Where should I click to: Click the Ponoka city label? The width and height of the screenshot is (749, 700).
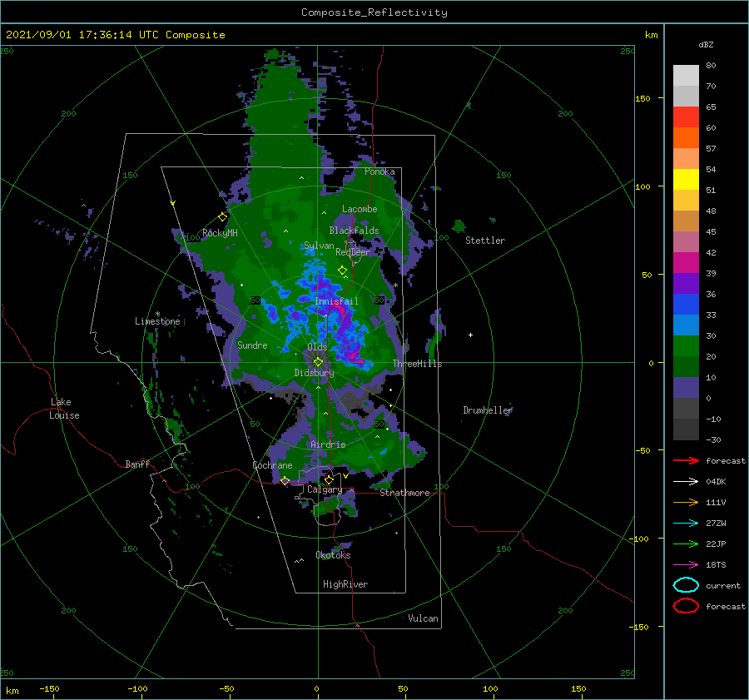pyautogui.click(x=379, y=172)
